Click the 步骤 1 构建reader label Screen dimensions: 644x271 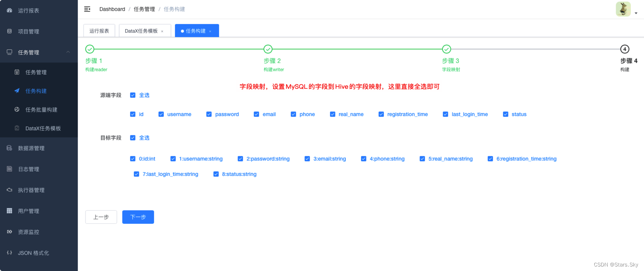pos(96,64)
